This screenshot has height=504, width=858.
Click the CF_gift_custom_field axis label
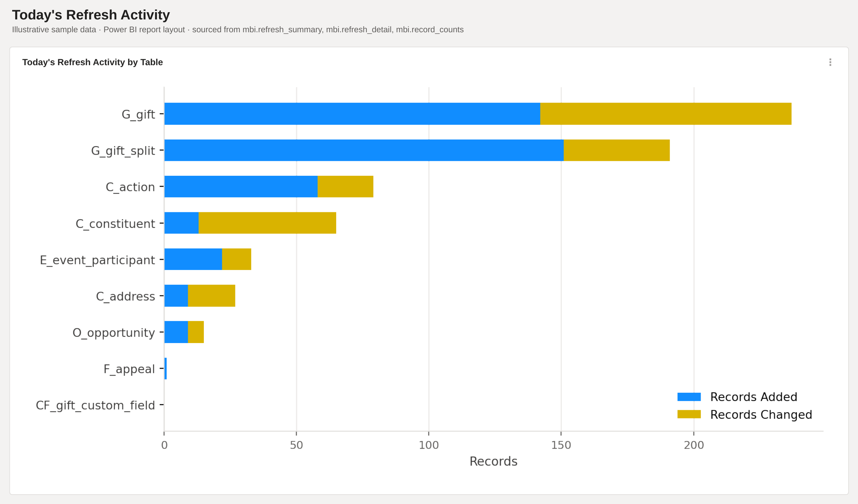pos(95,405)
